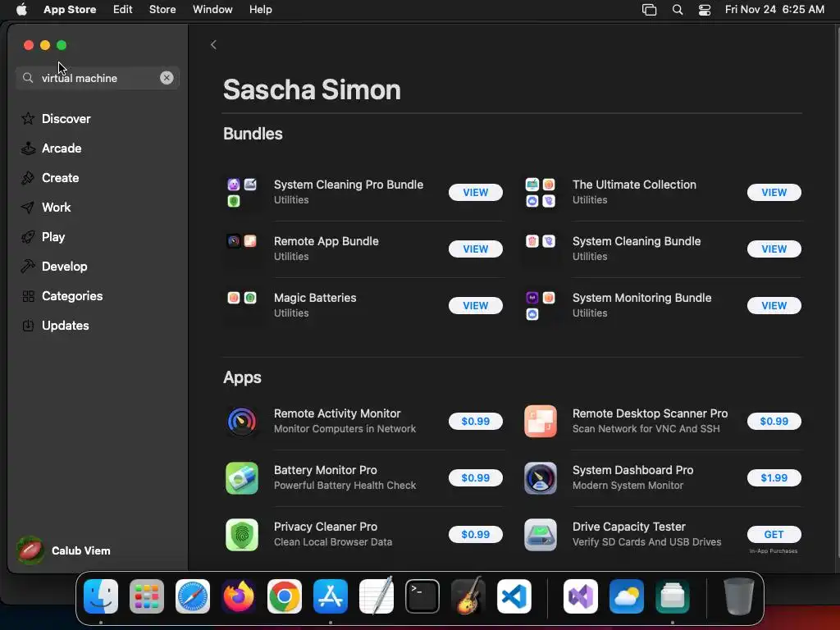
Task: Open the Help menu
Action: pyautogui.click(x=260, y=10)
